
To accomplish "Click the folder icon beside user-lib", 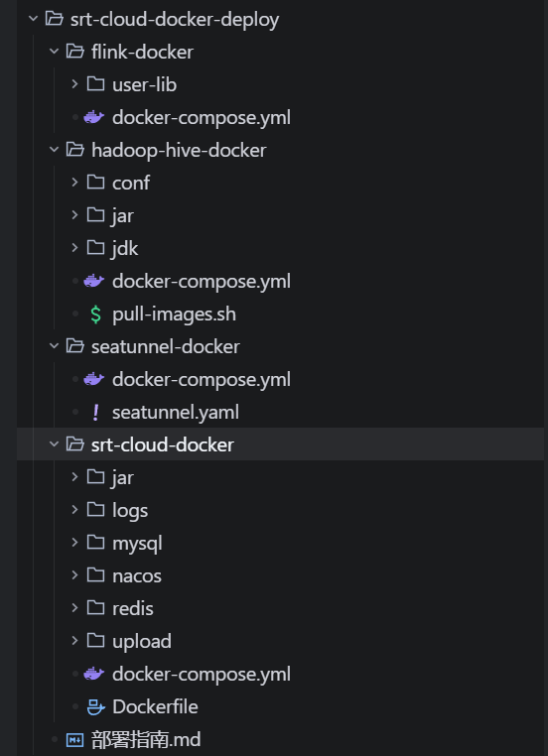I will point(95,84).
